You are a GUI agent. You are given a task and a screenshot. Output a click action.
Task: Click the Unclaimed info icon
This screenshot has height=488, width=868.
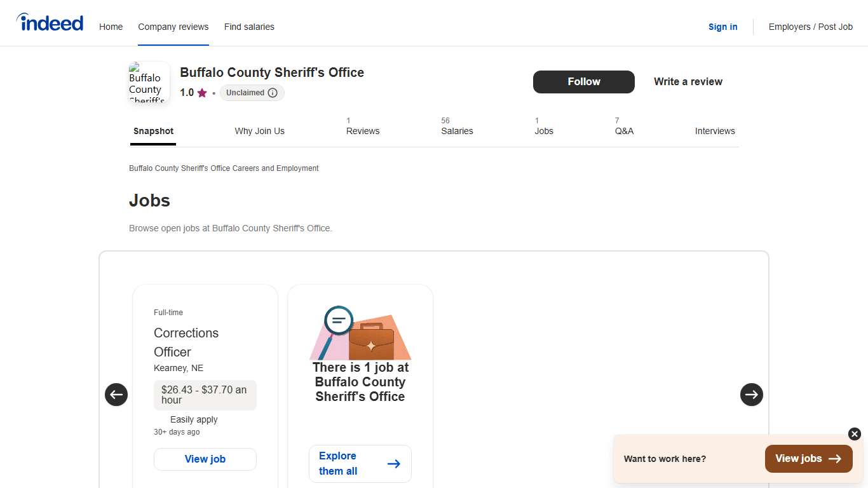pos(273,93)
